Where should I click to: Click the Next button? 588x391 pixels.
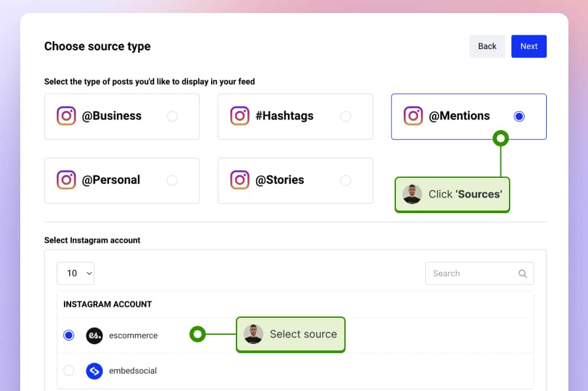(x=529, y=46)
